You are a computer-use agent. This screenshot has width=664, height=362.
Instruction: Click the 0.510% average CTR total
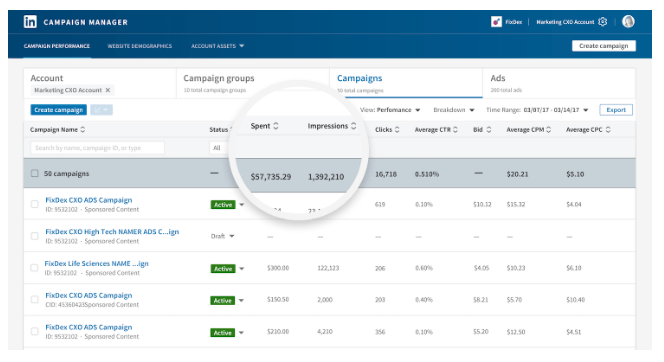pos(427,174)
